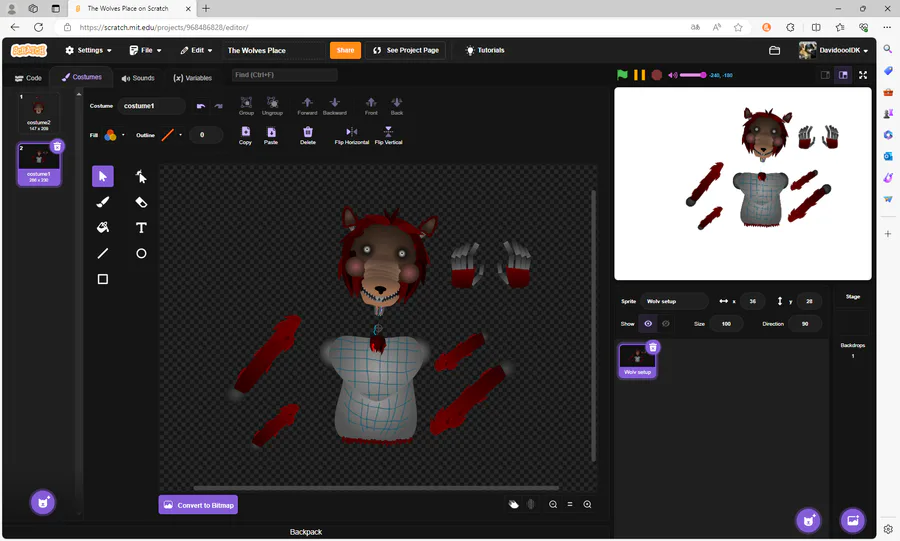
Task: Select the Eraser tool
Action: coord(141,202)
